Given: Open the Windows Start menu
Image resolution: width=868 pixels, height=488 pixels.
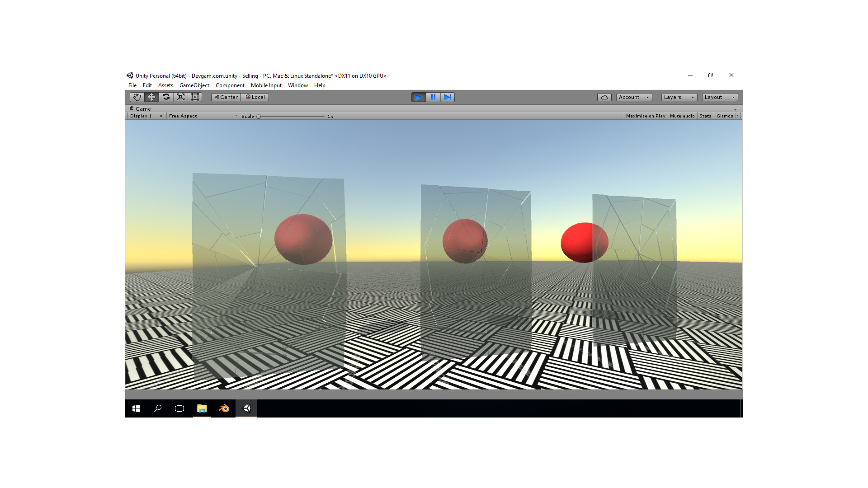Looking at the screenshot, I should click(x=136, y=408).
